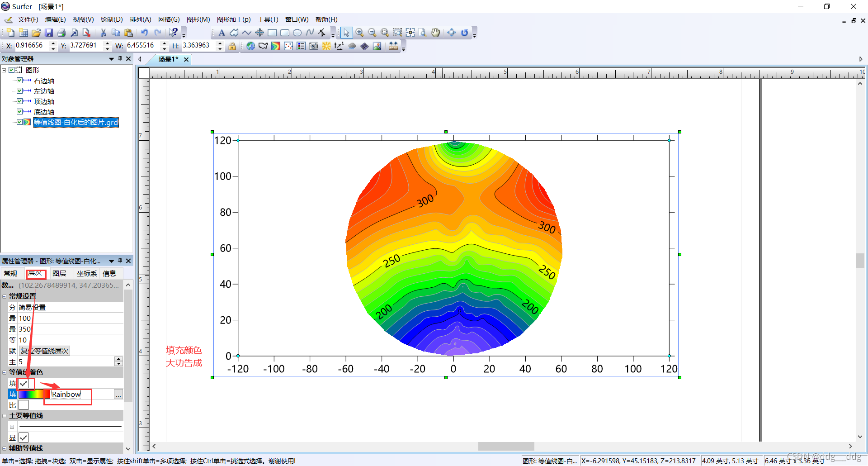Choose the Rectangle drawing tool
Viewport: 868px width, 466px height.
[272, 33]
